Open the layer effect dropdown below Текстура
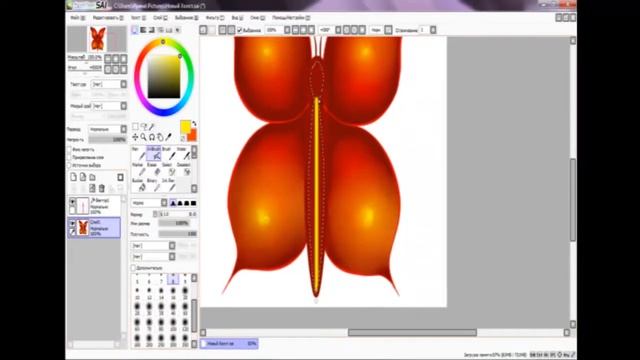This screenshot has height=360, width=640. pos(109,106)
